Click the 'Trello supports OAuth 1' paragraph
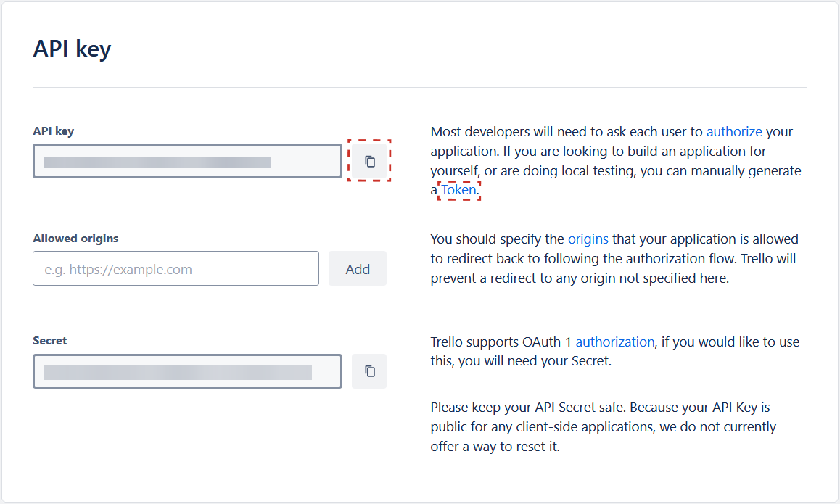 pos(615,352)
